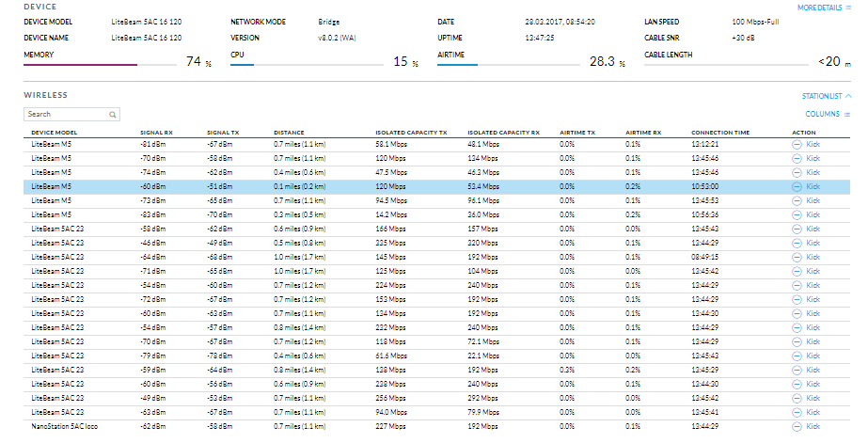Click kick icon for the 14.2 Mbps station
This screenshot has height=443, width=868.
point(797,214)
